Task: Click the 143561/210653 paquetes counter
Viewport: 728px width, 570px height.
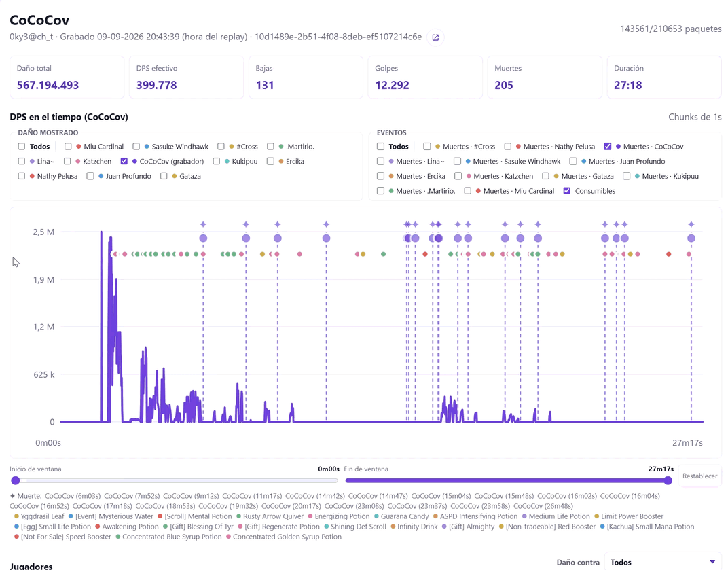Action: [671, 29]
